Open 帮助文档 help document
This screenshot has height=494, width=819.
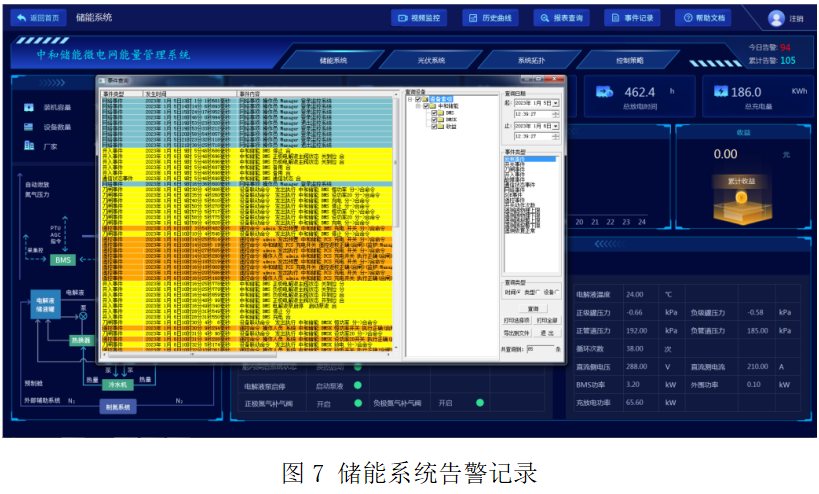pos(703,18)
